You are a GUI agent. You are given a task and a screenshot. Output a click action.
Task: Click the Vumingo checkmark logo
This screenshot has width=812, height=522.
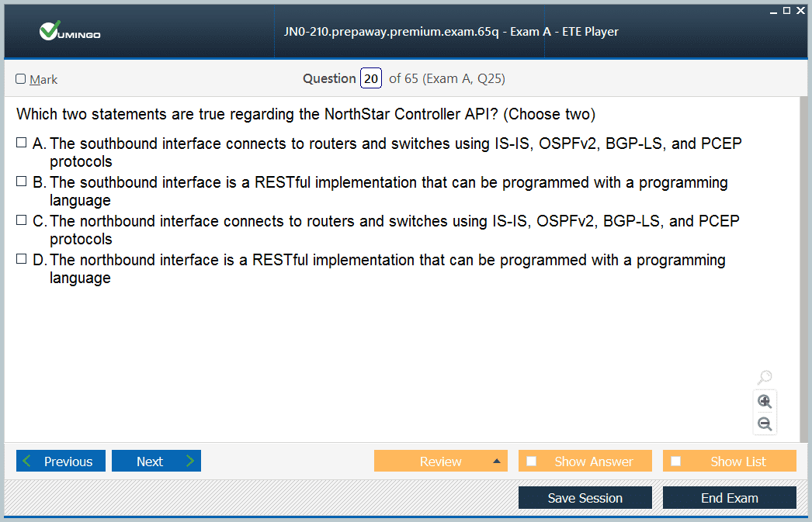50,30
